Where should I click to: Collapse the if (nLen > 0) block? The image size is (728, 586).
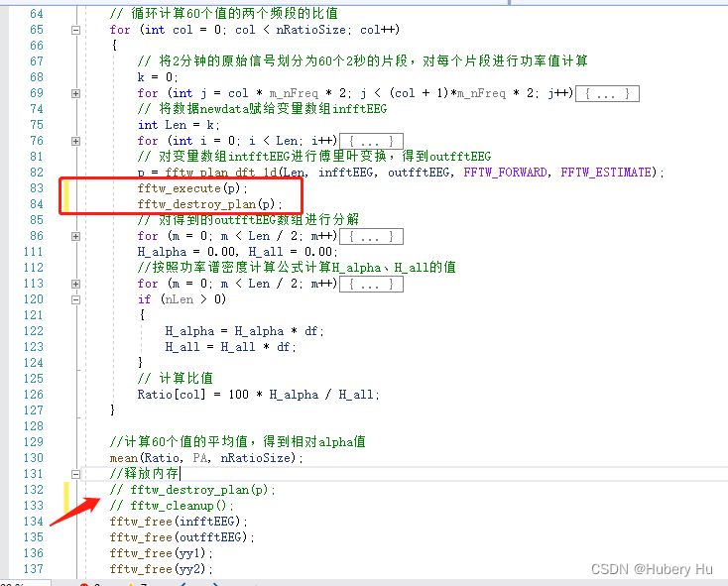click(x=75, y=299)
